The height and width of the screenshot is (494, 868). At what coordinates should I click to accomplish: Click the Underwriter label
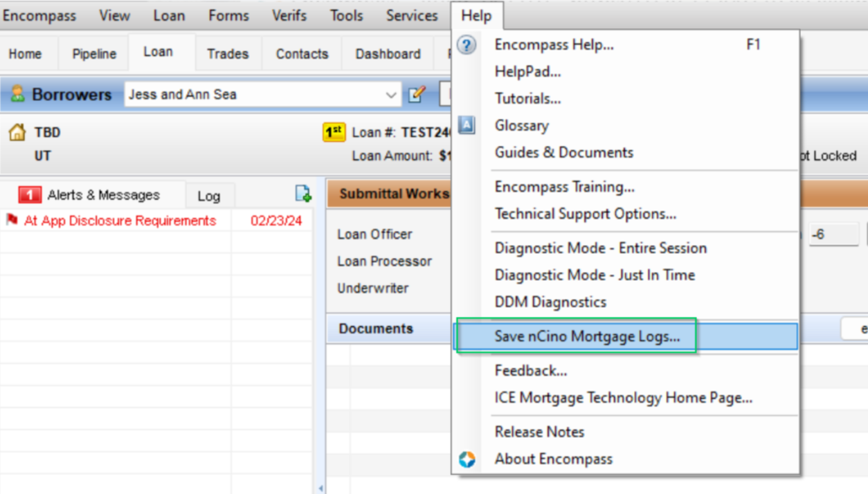(372, 289)
